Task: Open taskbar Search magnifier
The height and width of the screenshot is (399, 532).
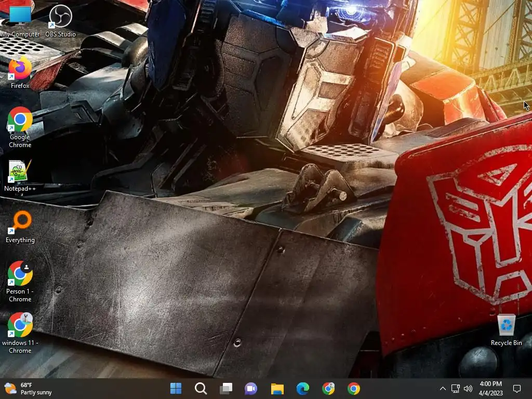Action: [x=201, y=389]
